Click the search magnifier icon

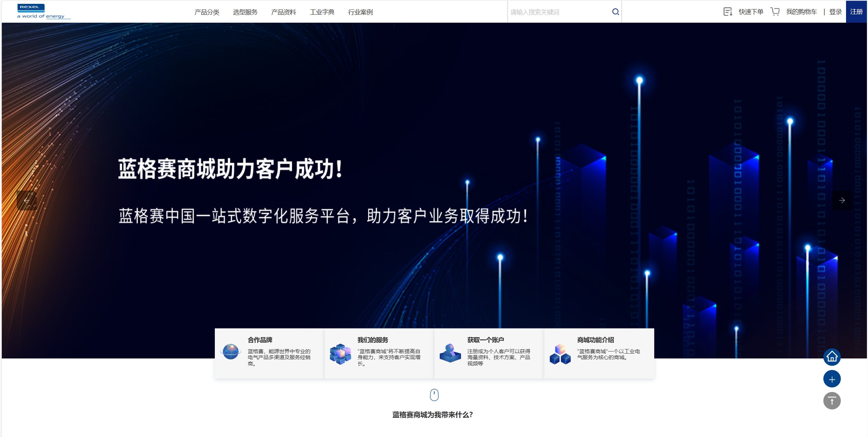(x=616, y=12)
